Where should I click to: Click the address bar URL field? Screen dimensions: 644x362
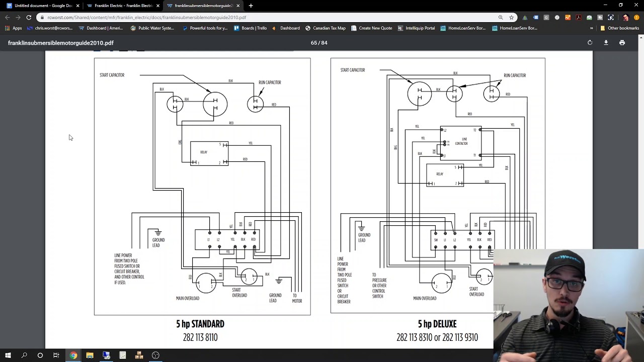coord(267,17)
